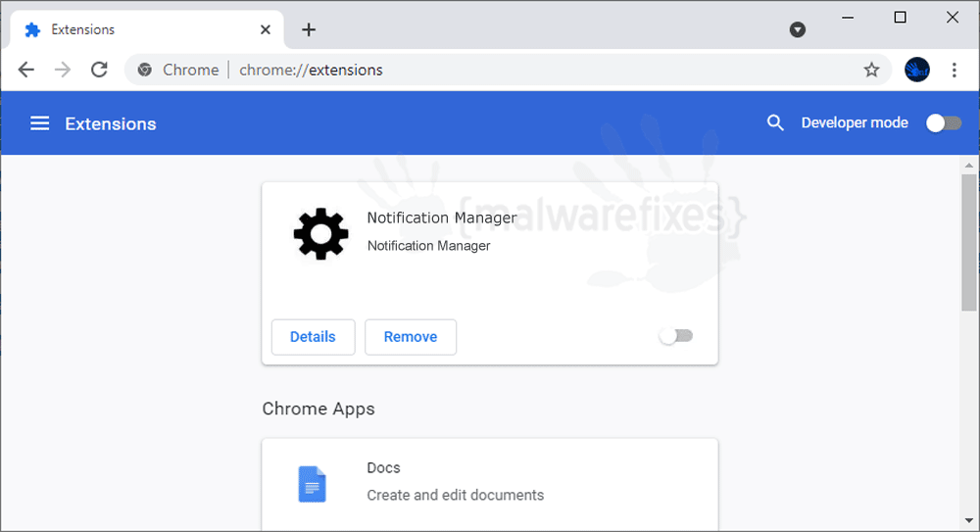
Task: Click the extensions puzzle icon in tab
Action: coord(32,29)
